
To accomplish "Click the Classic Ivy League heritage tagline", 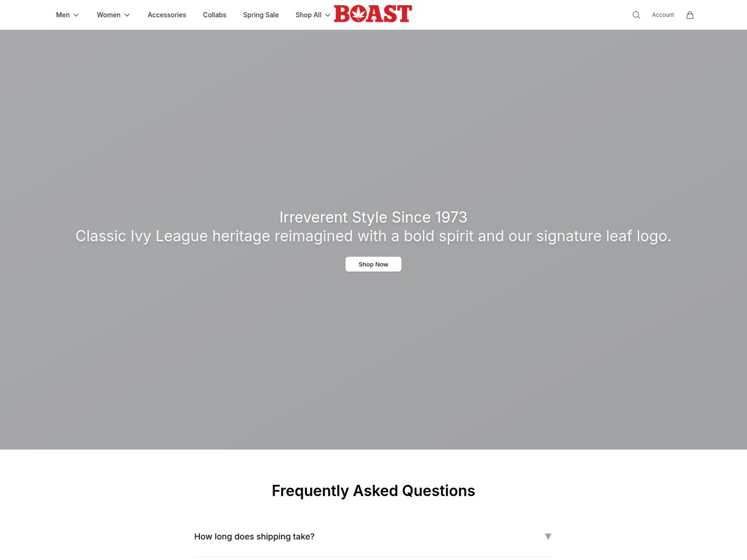I will 373,236.
